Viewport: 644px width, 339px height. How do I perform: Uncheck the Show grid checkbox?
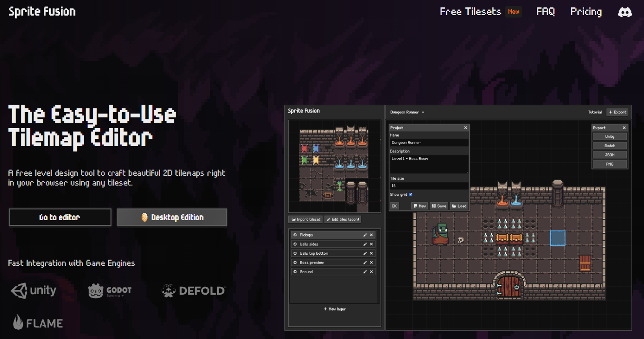[x=410, y=194]
